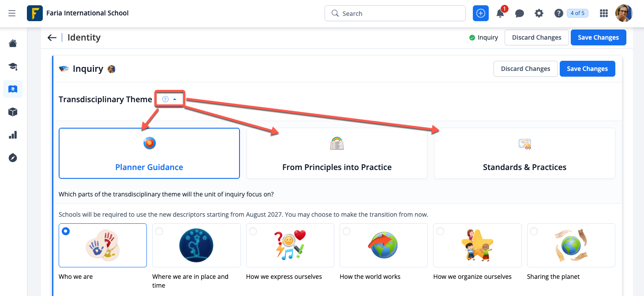
Task: Open the graduation cap sidebar icon
Action: point(13,66)
